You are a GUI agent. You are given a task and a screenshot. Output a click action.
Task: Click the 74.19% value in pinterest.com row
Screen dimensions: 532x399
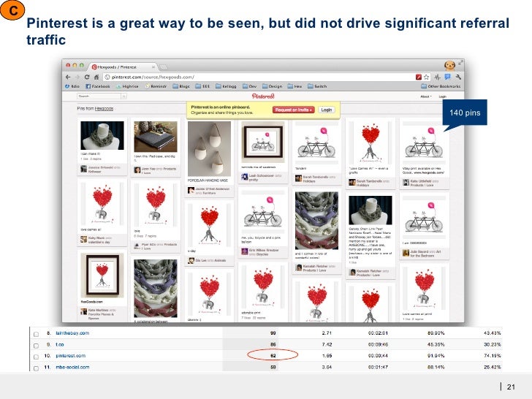pos(493,356)
